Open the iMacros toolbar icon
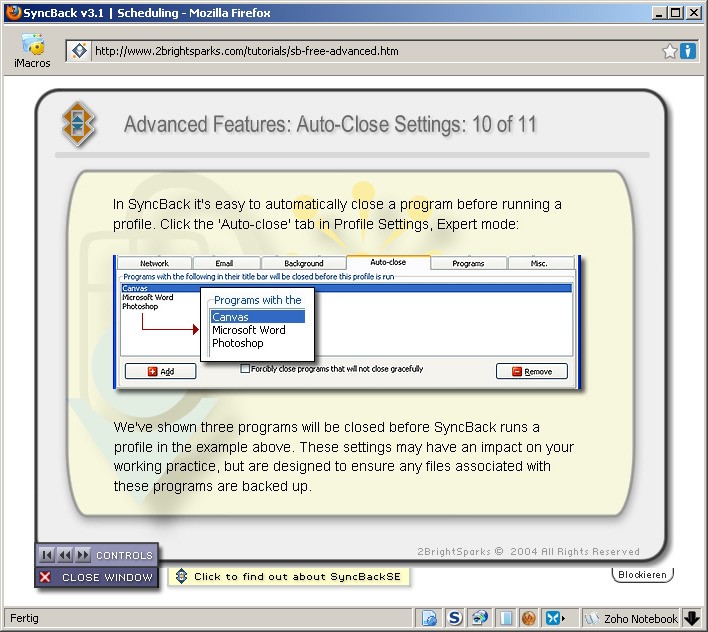Viewport: 708px width, 632px height. (32, 50)
